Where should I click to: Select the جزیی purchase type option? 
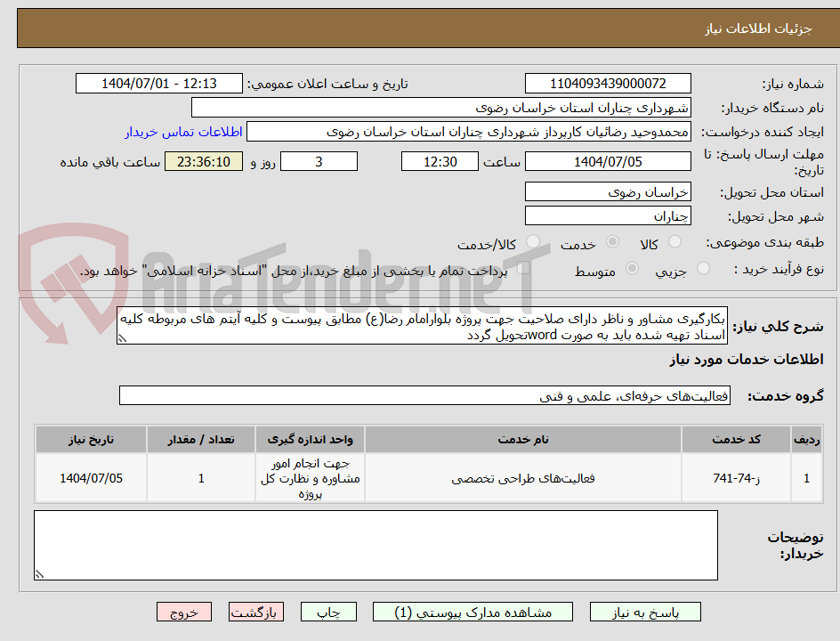[705, 269]
